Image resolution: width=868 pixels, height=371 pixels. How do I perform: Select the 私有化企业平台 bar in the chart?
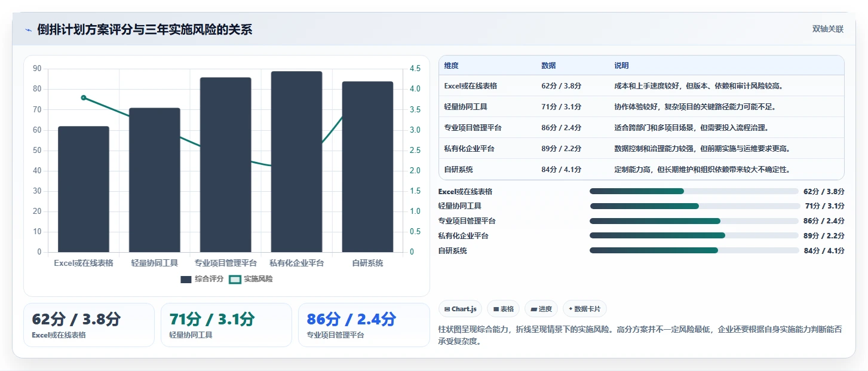pyautogui.click(x=296, y=162)
